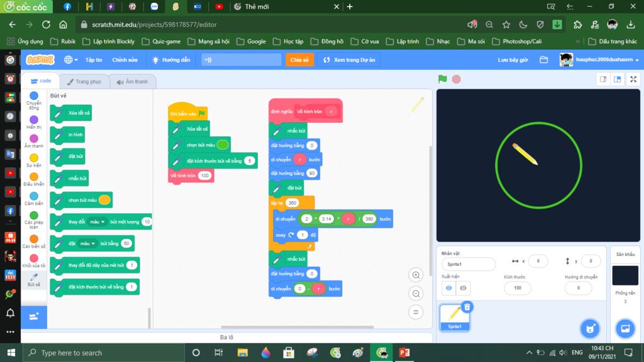Hide the sprite with crossed-eye icon
The width and height of the screenshot is (644, 362).
464,288
